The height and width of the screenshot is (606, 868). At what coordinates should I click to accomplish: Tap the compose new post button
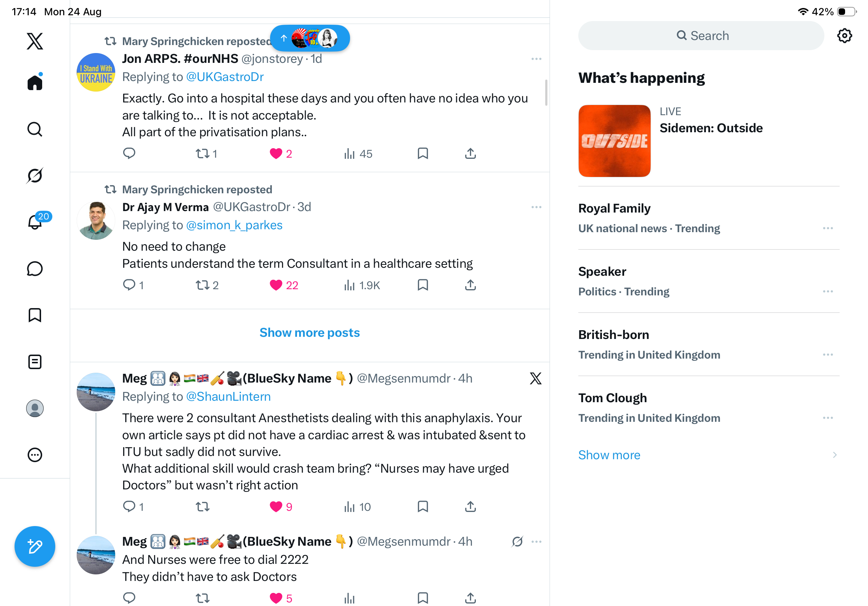(x=35, y=546)
